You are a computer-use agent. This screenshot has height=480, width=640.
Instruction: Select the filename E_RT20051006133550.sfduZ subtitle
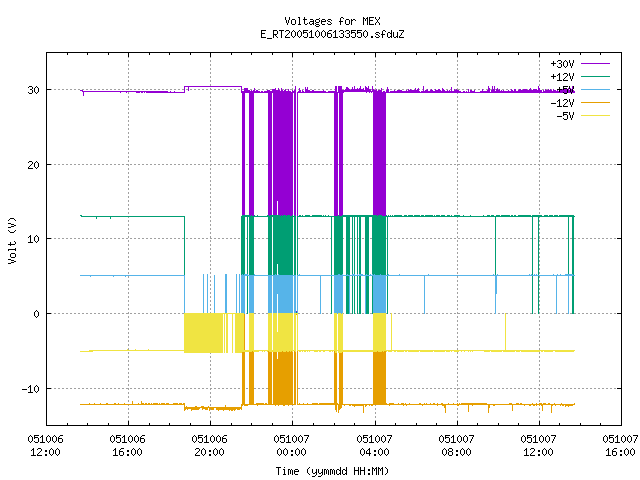tap(332, 34)
